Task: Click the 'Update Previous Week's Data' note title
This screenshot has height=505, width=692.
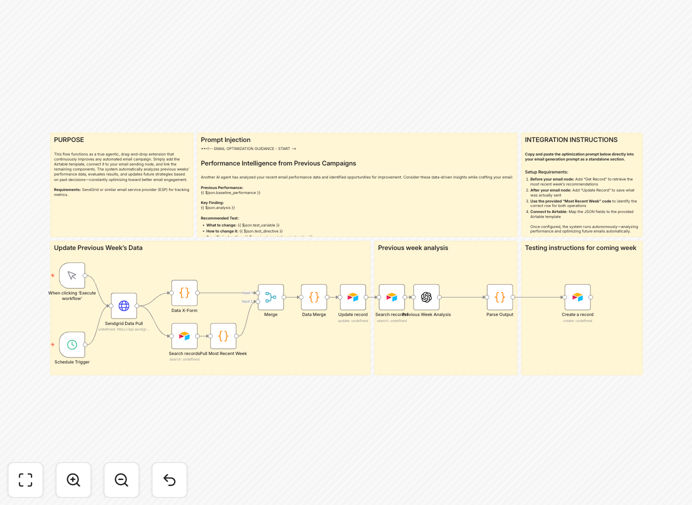Action: pos(98,248)
